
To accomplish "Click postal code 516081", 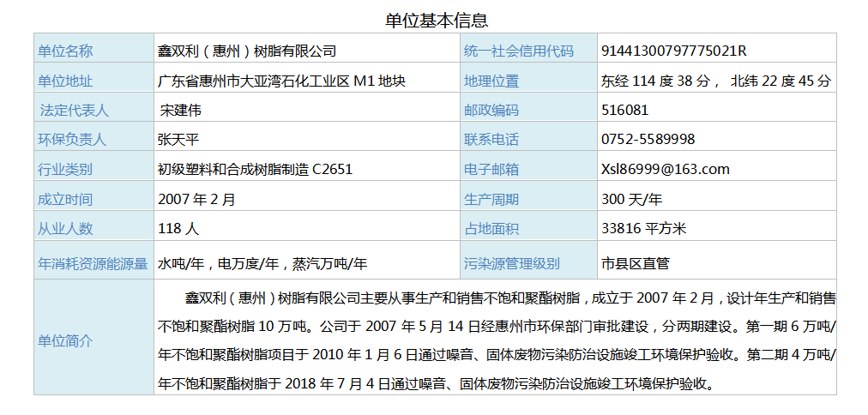I will pyautogui.click(x=625, y=111).
